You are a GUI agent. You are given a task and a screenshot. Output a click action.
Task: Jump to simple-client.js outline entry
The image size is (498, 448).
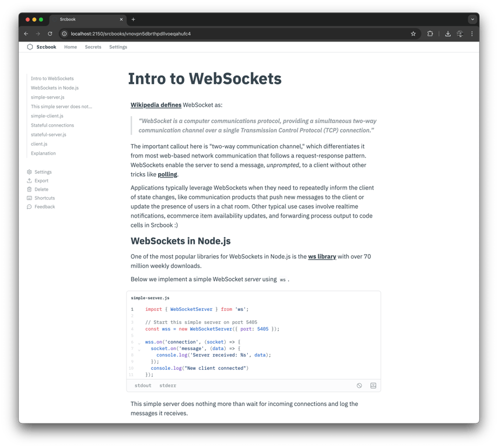tap(47, 116)
